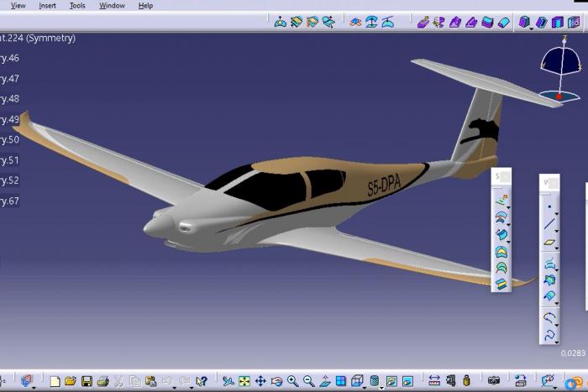Select Symmetry.49 in the tree
This screenshot has width=588, height=392.
point(10,120)
